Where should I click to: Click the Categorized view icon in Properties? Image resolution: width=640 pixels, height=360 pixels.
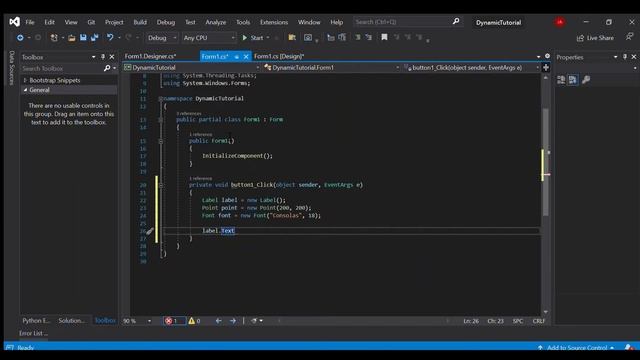(561, 80)
